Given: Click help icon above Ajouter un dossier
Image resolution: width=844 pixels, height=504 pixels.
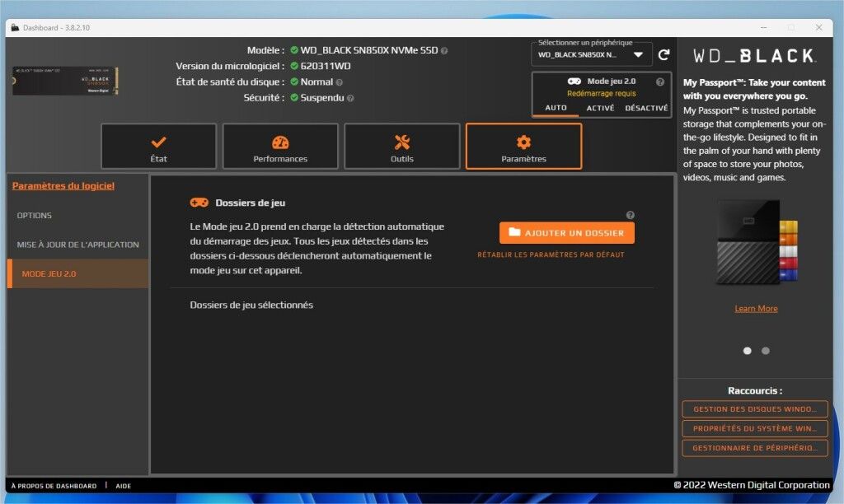Looking at the screenshot, I should [631, 215].
